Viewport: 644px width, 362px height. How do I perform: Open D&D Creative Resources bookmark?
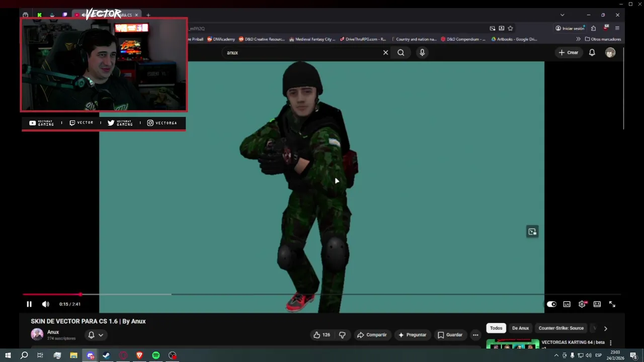click(262, 39)
